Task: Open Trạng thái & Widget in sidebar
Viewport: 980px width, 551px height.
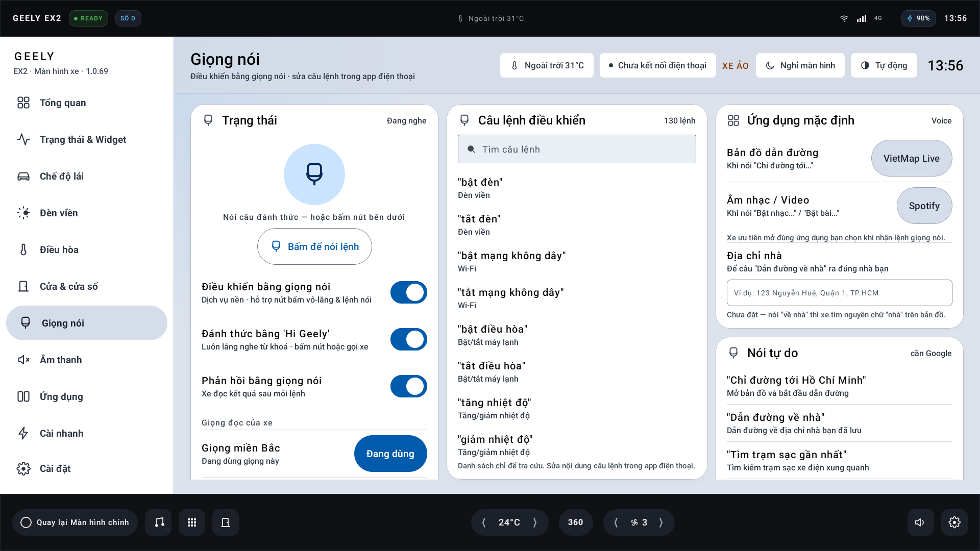Action: [87, 139]
